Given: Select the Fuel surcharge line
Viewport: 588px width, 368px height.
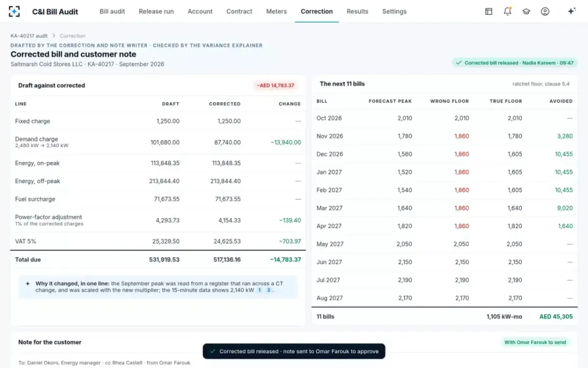Looking at the screenshot, I should click(x=158, y=199).
